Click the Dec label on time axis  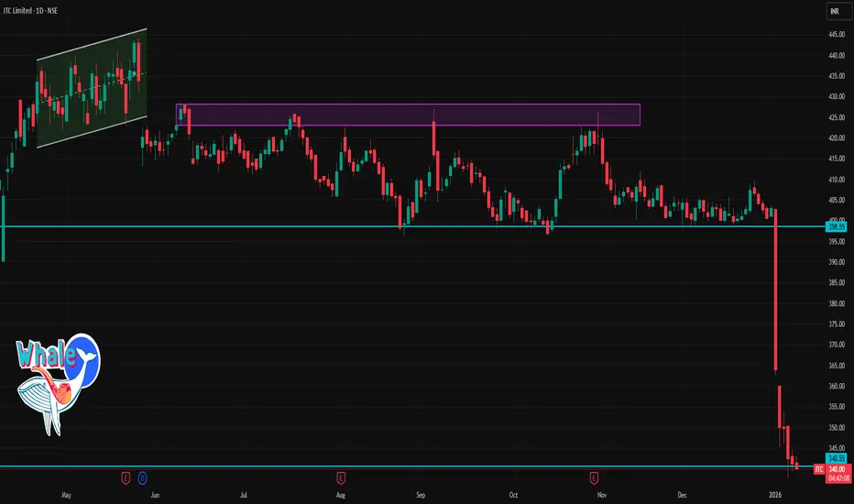tap(682, 495)
